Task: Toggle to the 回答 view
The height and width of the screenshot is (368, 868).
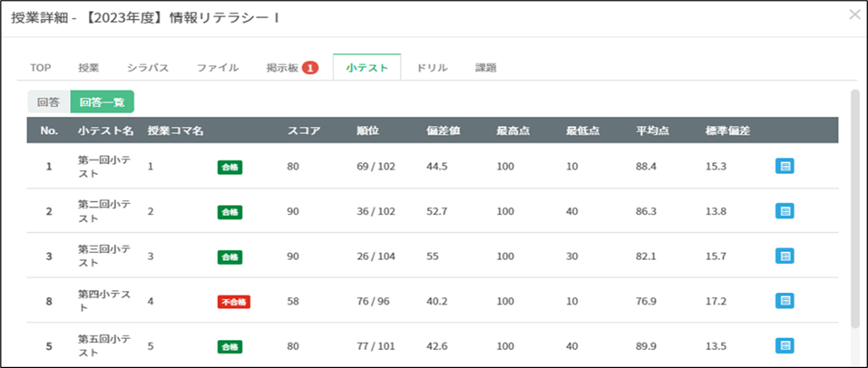Action: click(49, 102)
